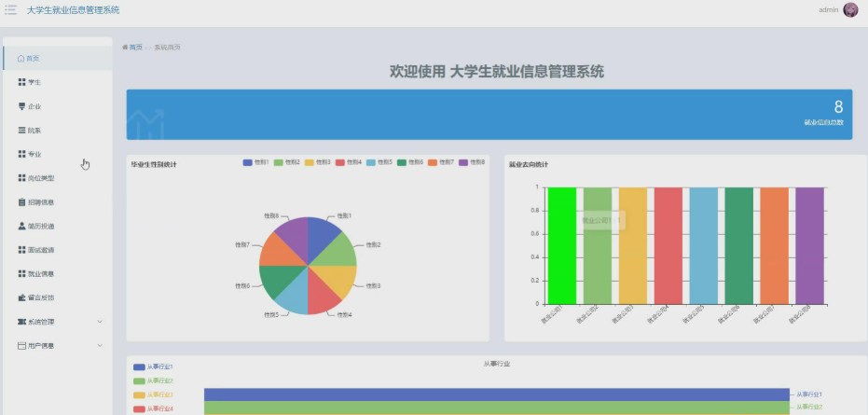Select the light blue 就业公司5 bar
Screen dimensions: 868x415
click(x=704, y=245)
